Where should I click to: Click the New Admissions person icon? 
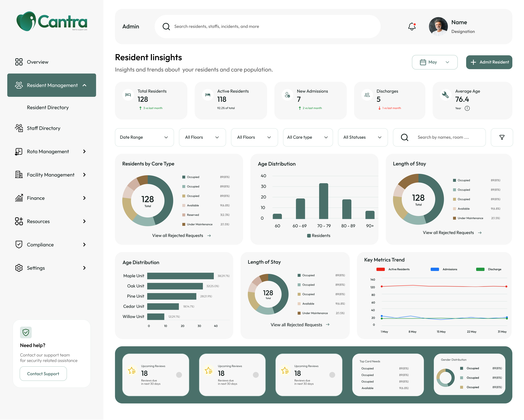click(288, 95)
